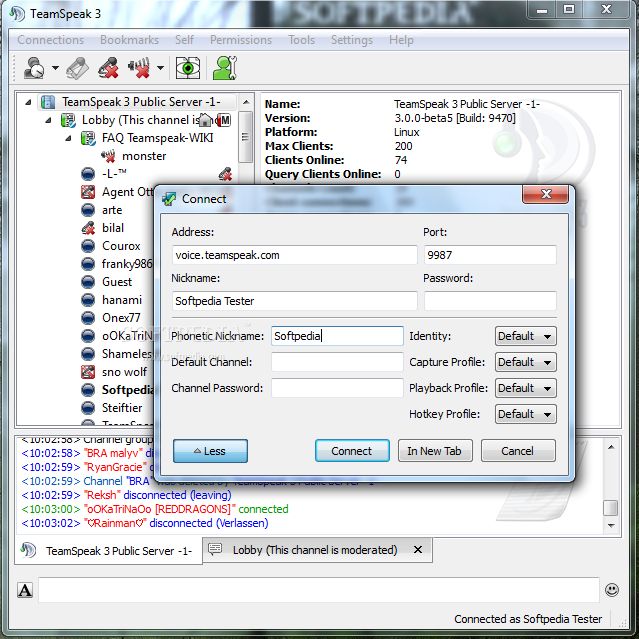Click the FAQ Teamspeak-WIKI channel icon
This screenshot has width=639, height=639.
pyautogui.click(x=88, y=138)
